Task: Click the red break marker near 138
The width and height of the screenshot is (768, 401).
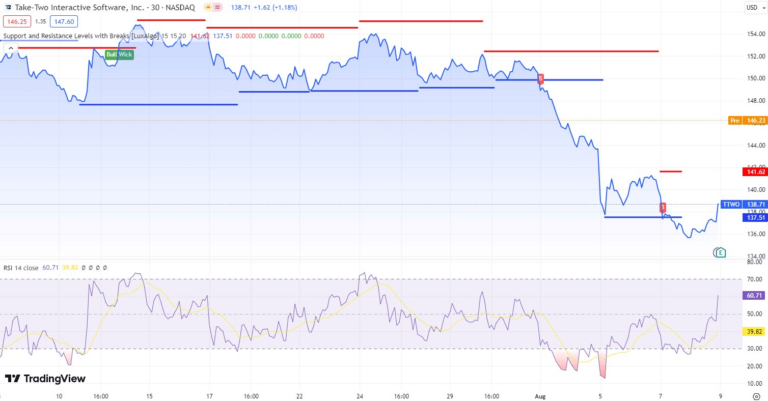Action: [663, 207]
